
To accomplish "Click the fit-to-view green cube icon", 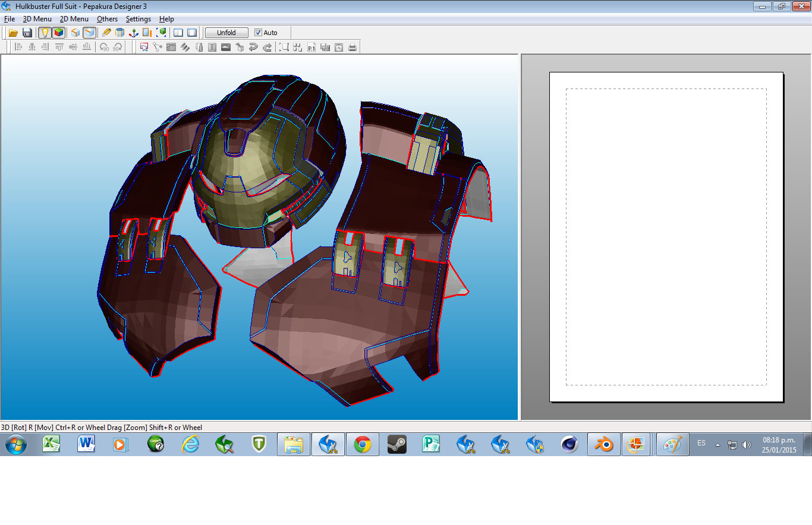I will pos(161,33).
